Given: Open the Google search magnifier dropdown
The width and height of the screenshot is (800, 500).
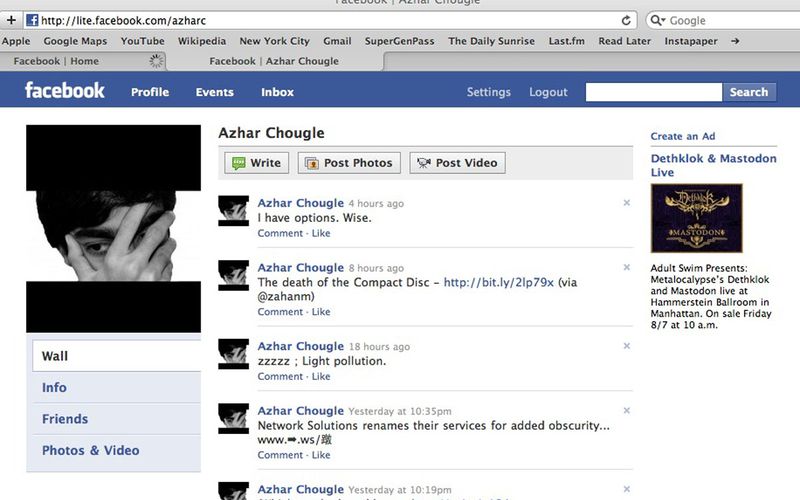Looking at the screenshot, I should click(x=658, y=20).
